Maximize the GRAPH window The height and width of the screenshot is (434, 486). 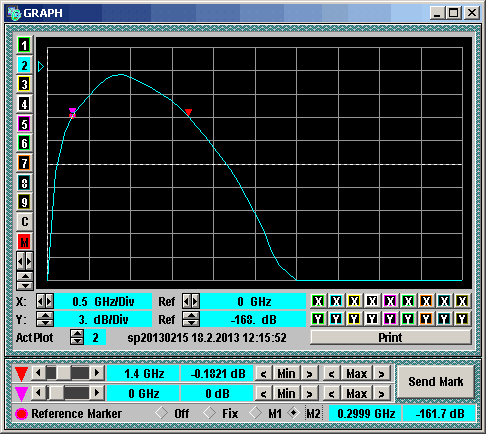[x=454, y=13]
